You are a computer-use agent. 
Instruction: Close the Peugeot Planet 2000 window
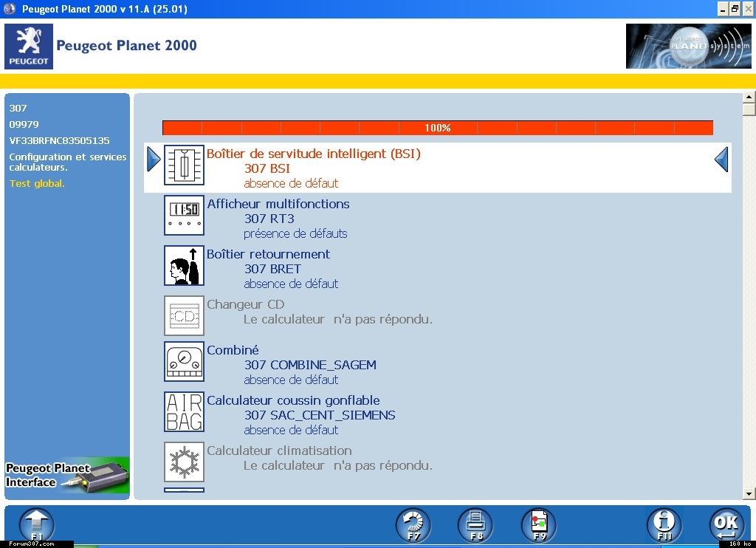(748, 9)
